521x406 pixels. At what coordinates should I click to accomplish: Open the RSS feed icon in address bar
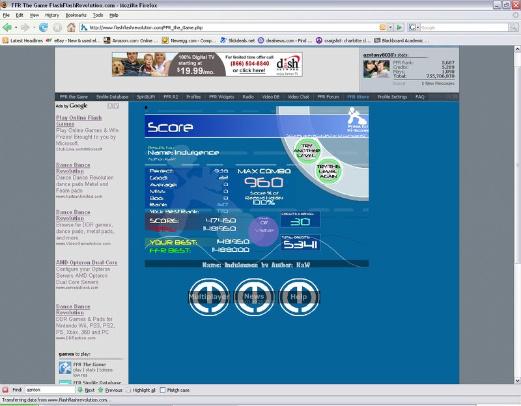383,27
